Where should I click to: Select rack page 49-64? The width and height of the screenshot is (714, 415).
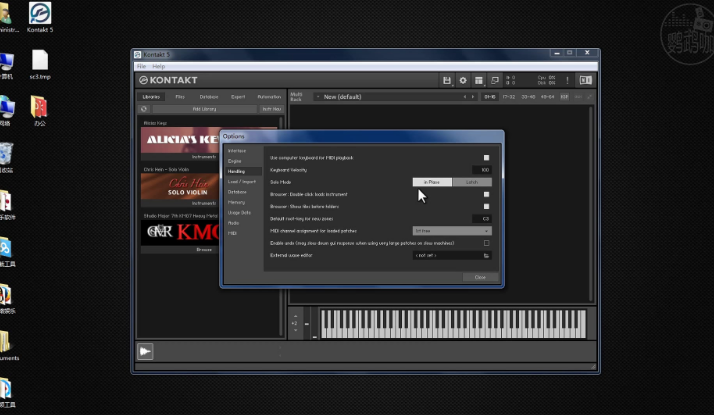547,97
